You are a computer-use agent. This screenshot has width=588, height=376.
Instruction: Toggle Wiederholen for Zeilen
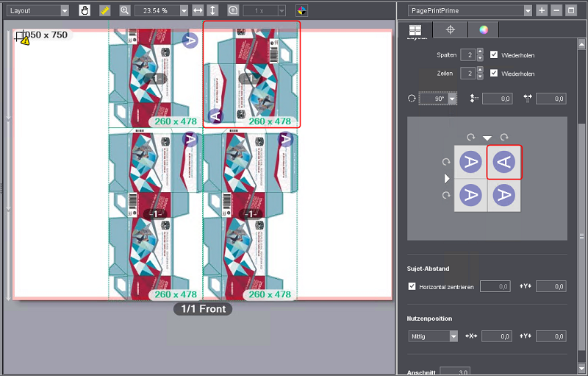pos(494,73)
